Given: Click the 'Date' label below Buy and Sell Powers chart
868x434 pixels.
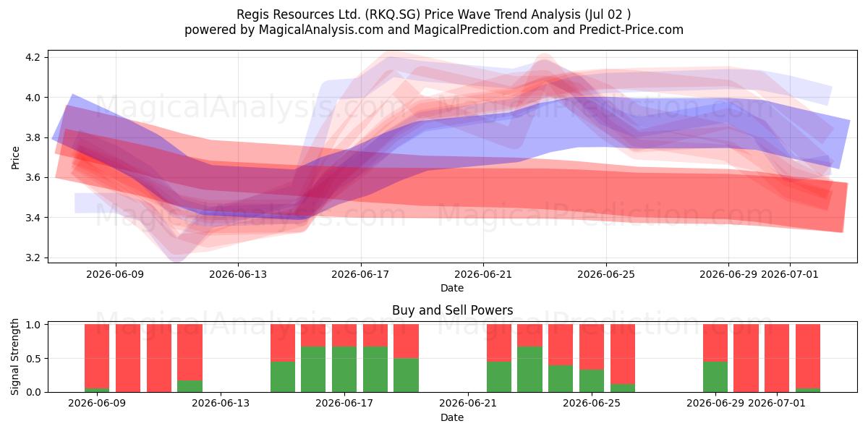Looking at the screenshot, I should [452, 417].
